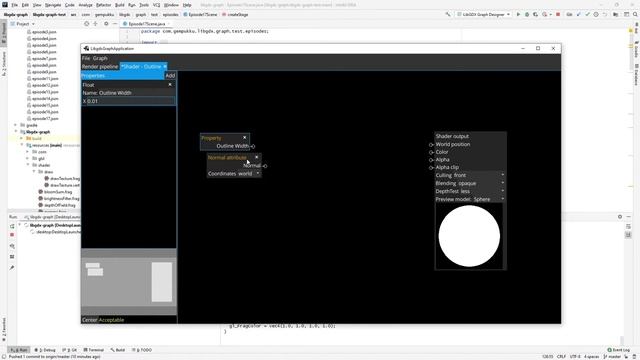The image size is (640, 360).
Task: Click the hide minus icon in Project panel
Action: (x=115, y=24)
